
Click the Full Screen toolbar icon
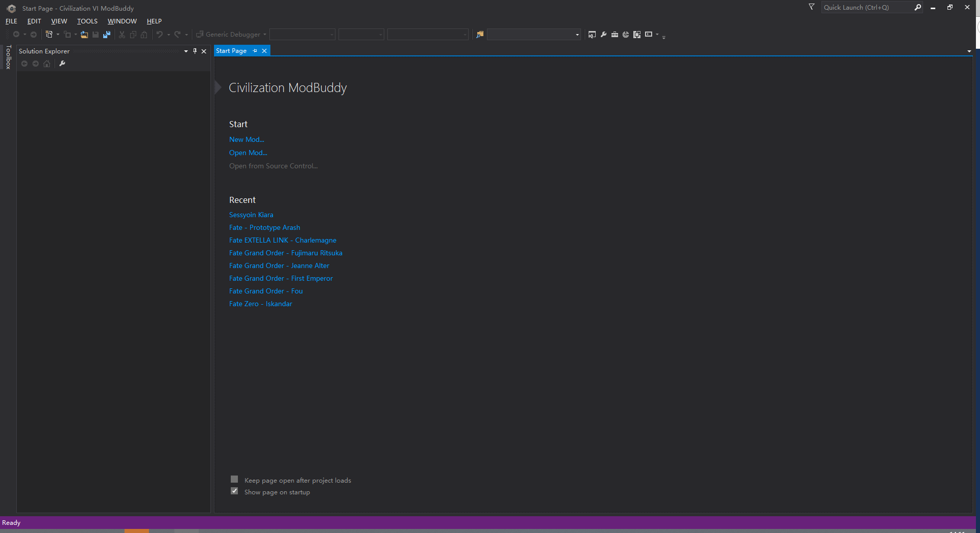637,35
